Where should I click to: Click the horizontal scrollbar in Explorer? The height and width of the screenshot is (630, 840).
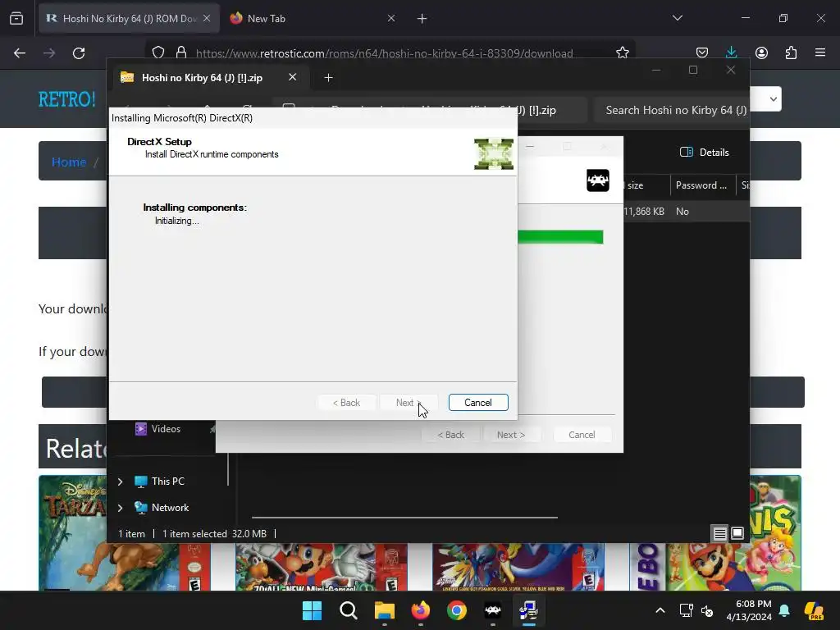pyautogui.click(x=404, y=518)
